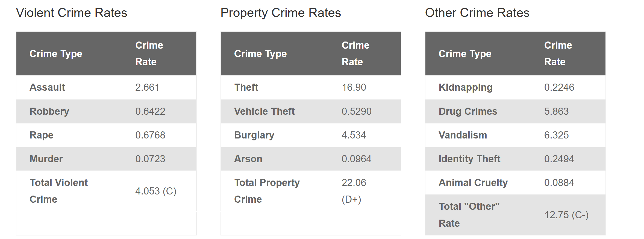
Task: Select the Assault row label
Action: (47, 87)
